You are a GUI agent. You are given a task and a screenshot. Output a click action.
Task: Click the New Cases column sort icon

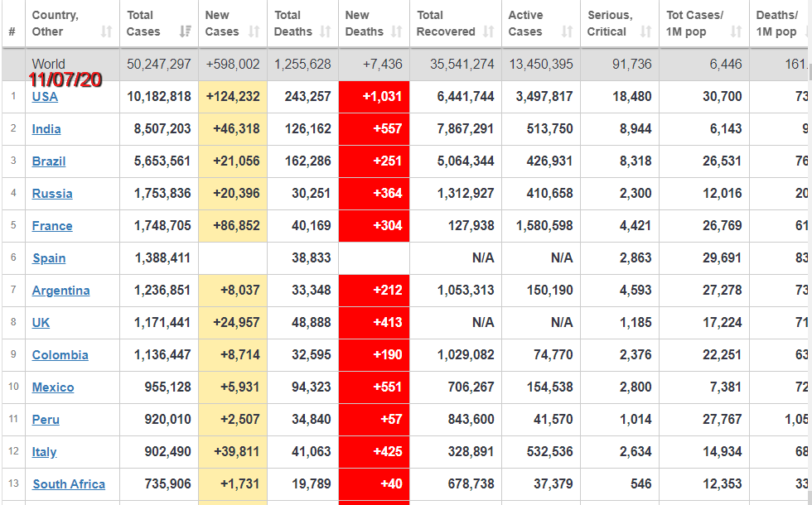pyautogui.click(x=254, y=31)
